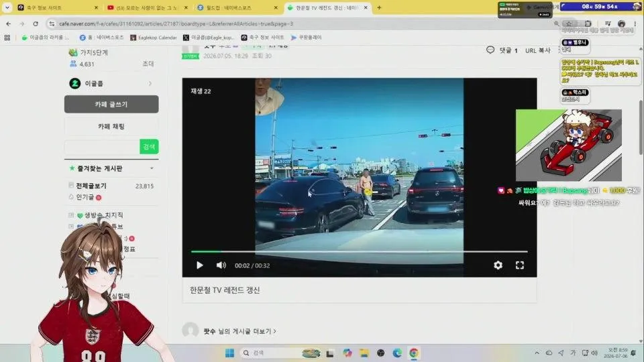This screenshot has height=362, width=644.
Task: Click the browser forward arrow
Action: [x=21, y=24]
